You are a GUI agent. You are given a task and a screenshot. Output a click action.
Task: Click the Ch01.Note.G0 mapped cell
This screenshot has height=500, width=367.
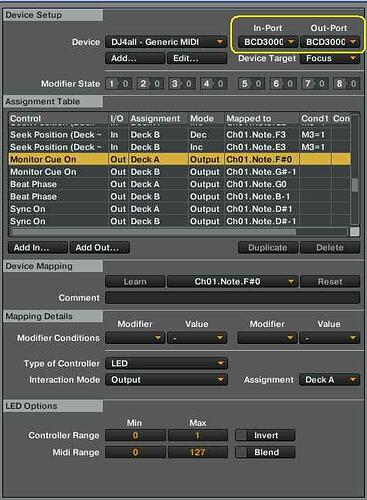(x=262, y=184)
